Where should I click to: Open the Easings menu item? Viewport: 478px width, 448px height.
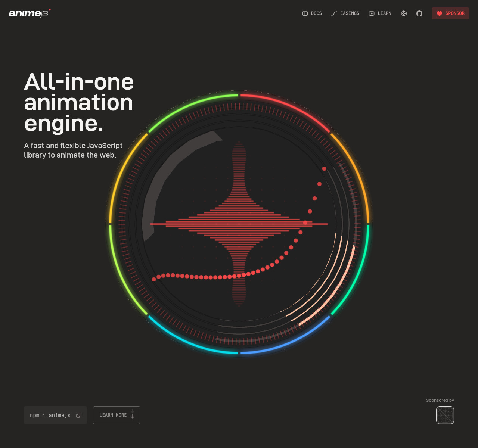pos(345,13)
